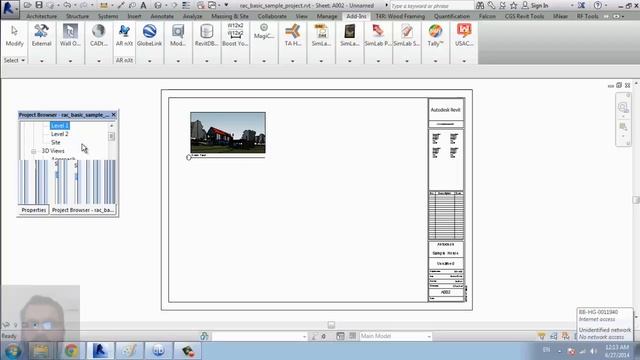Screen dimensions: 640x360
Task: Click the first SimLa... exporter icon
Action: pos(321,36)
